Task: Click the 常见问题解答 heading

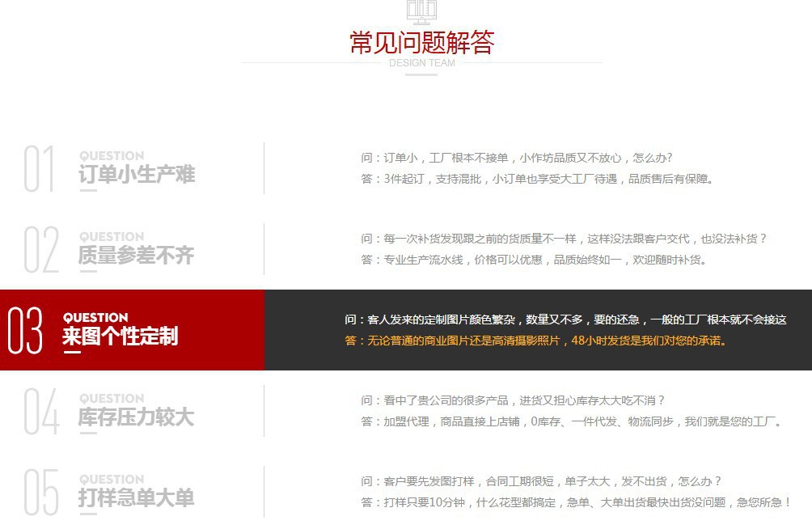Action: pyautogui.click(x=421, y=42)
